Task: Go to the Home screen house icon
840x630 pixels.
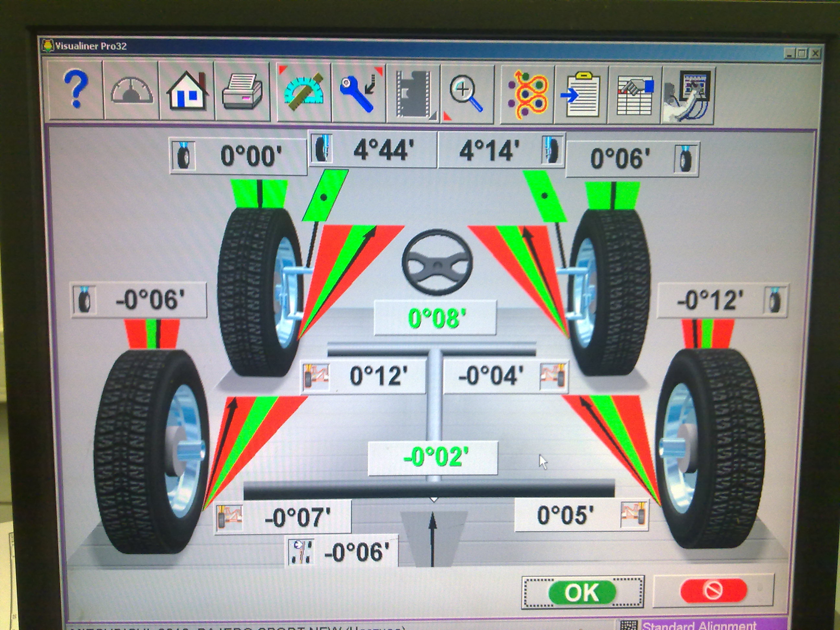Action: point(187,91)
